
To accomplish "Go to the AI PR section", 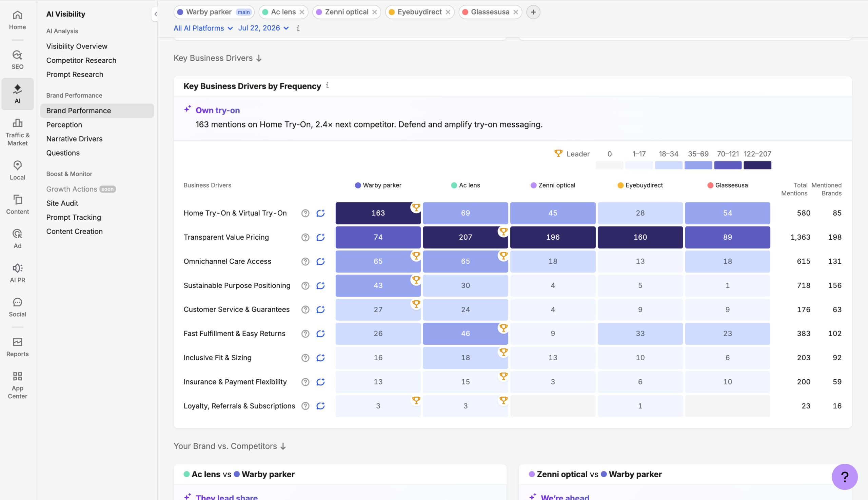I will coord(17,273).
